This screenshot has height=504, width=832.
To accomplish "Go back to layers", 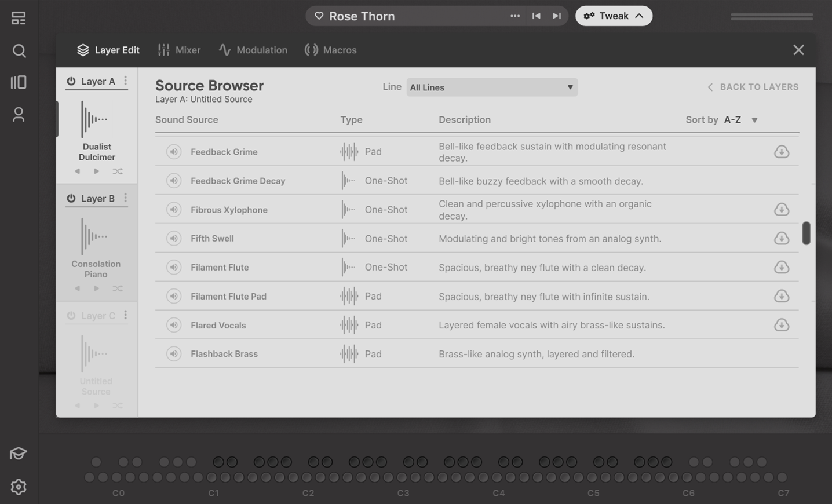I will point(753,87).
